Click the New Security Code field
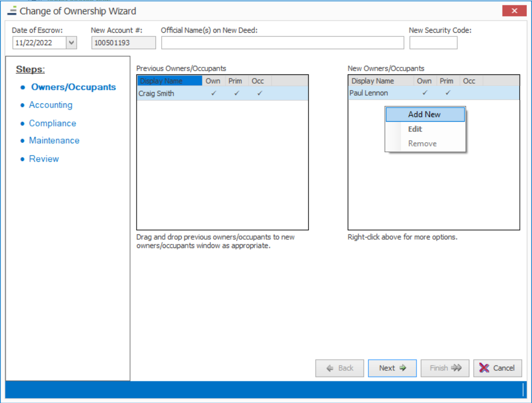 [x=433, y=43]
